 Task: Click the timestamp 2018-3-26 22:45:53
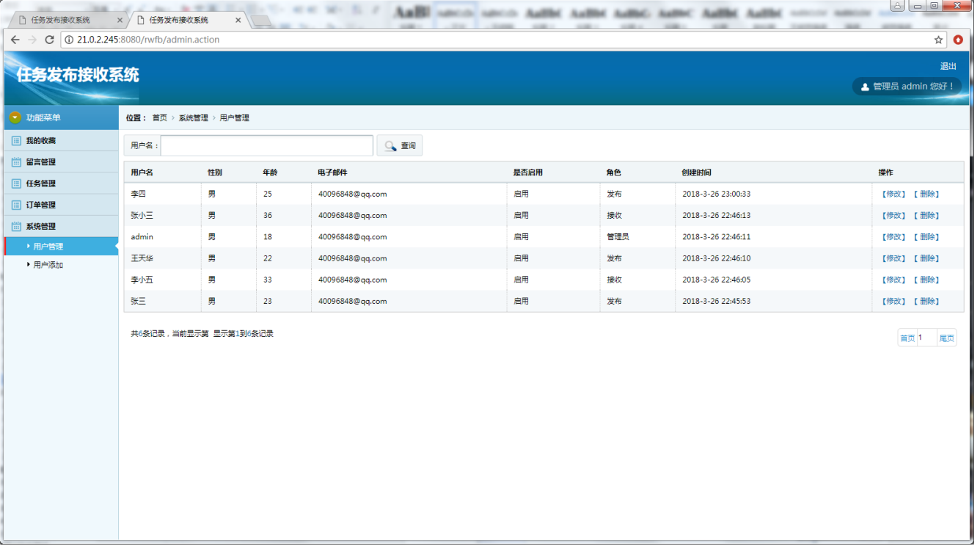point(717,301)
